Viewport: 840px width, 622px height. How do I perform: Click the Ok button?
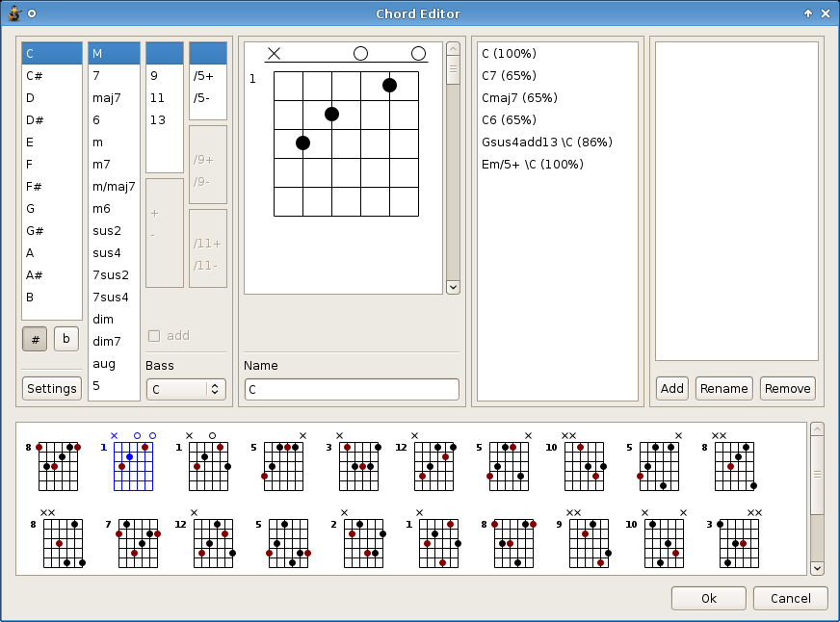coord(709,599)
